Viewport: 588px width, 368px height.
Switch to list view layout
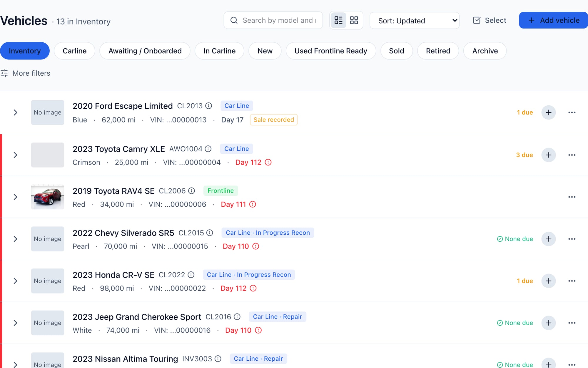(x=338, y=20)
